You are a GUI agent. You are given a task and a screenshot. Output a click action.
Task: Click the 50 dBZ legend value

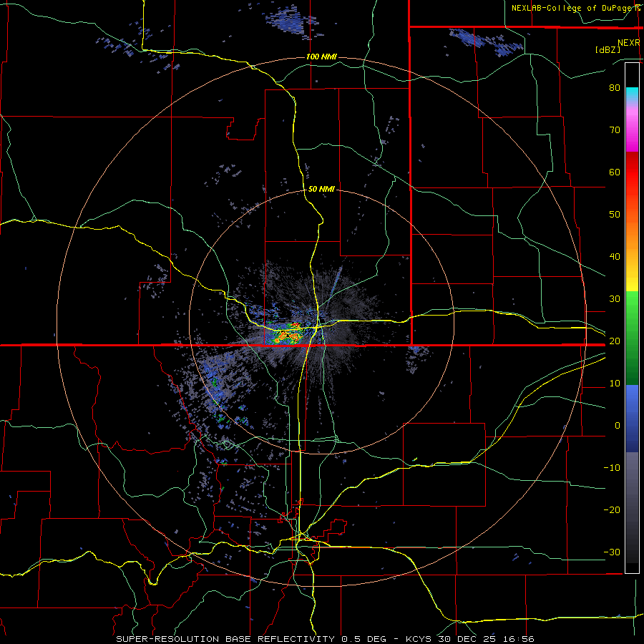[615, 215]
